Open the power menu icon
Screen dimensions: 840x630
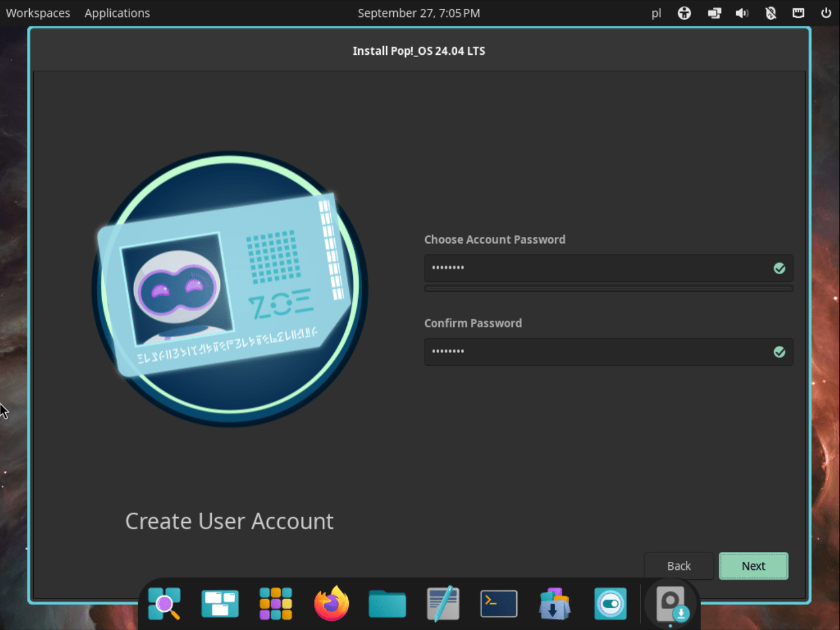pos(826,13)
